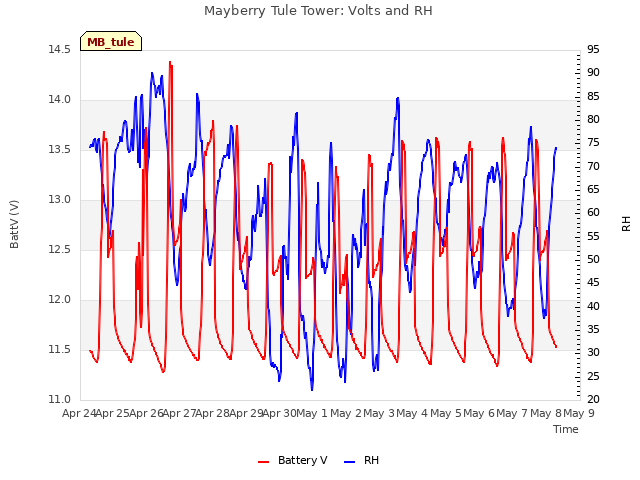The image size is (640, 480).
Task: Click the 20 tick on RH axis
Action: coord(593,400)
